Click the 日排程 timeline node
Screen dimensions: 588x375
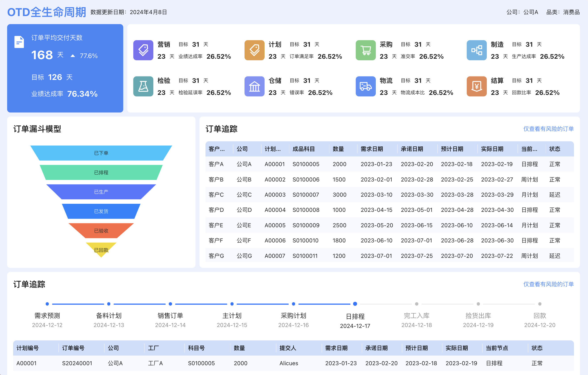[355, 304]
